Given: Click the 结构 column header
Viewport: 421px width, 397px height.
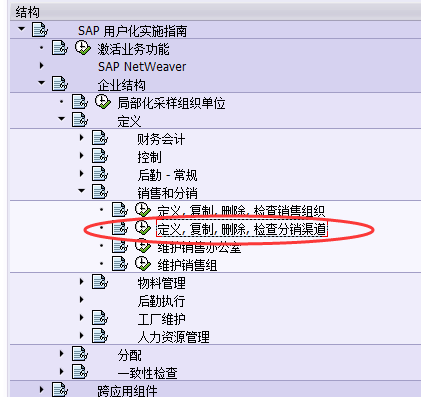Looking at the screenshot, I should 28,12.
